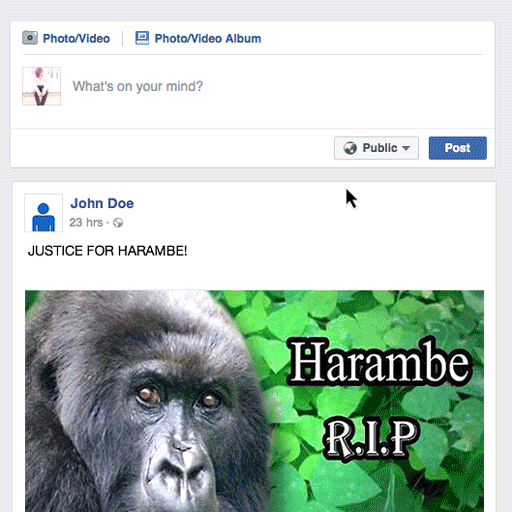Click the R.I.P caption in the image

[371, 438]
